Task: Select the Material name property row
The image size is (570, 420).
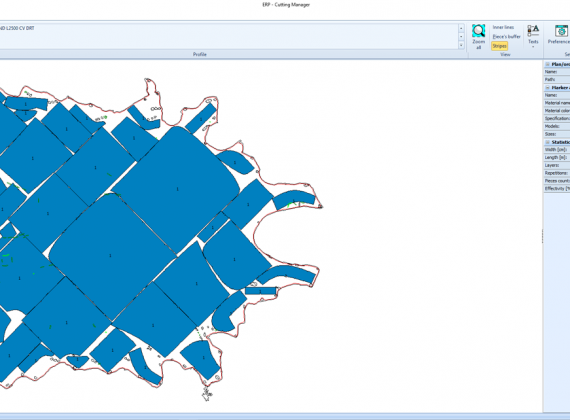Action: click(x=557, y=103)
